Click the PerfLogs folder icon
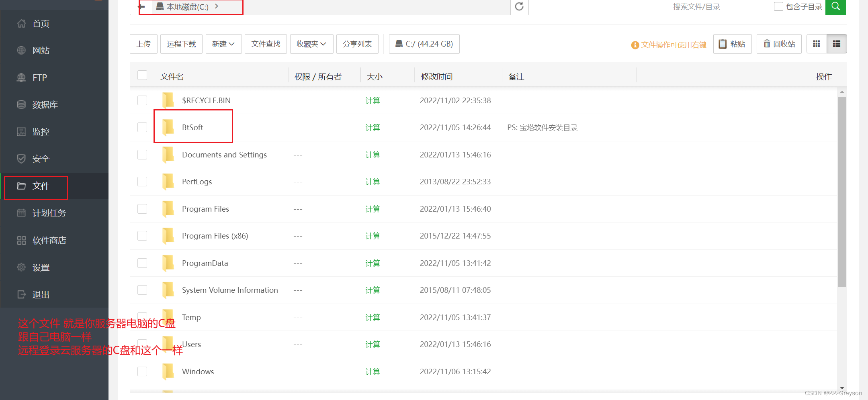 point(168,182)
